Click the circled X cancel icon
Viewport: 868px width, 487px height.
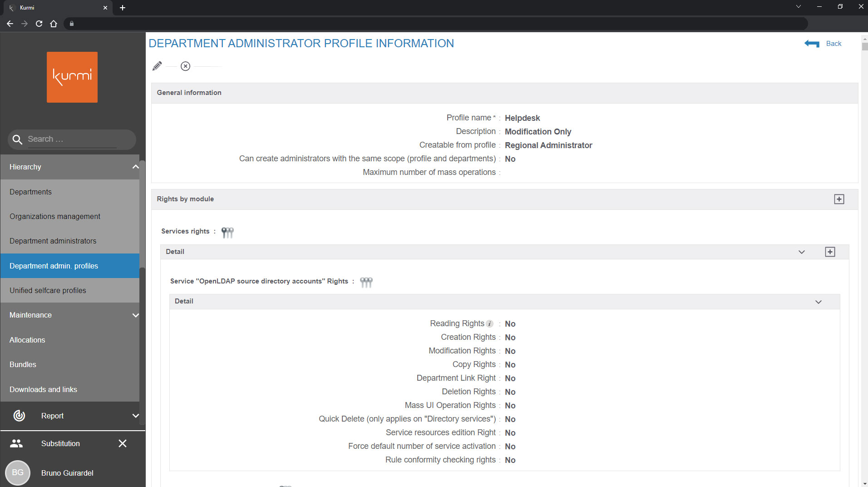tap(185, 66)
